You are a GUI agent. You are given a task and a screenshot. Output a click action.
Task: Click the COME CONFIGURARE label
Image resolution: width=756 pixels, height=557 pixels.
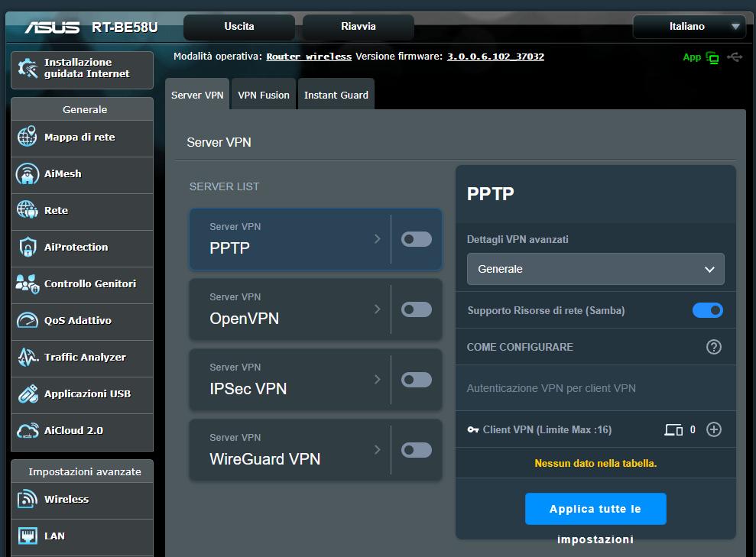(x=520, y=347)
